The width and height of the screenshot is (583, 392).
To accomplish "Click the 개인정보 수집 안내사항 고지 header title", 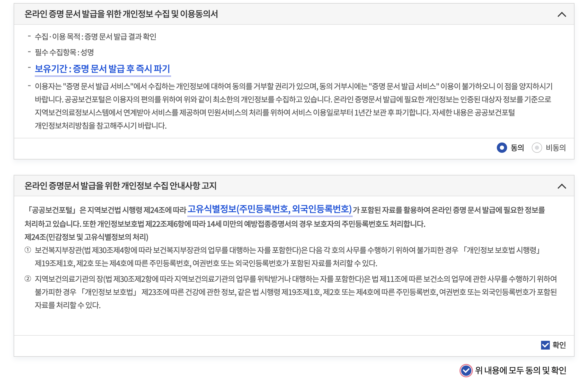I will pos(120,186).
